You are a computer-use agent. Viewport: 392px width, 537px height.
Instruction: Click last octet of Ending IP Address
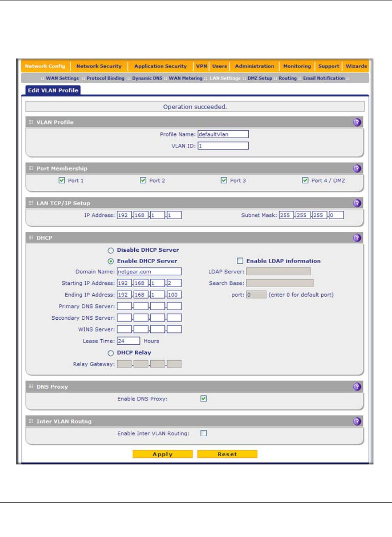(174, 294)
